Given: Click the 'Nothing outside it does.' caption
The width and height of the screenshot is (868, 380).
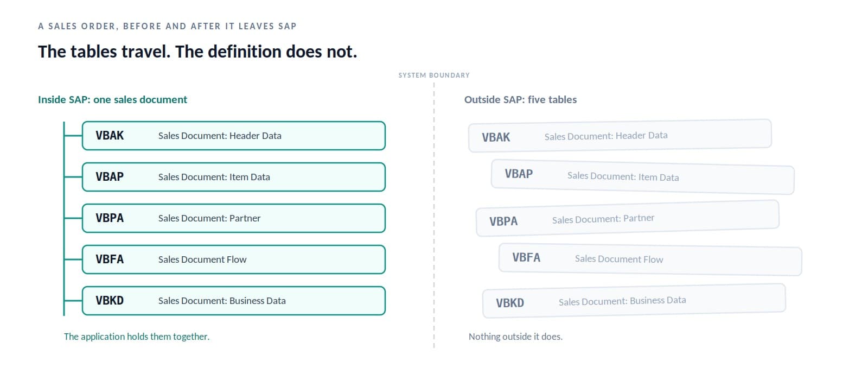Looking at the screenshot, I should pyautogui.click(x=515, y=337).
